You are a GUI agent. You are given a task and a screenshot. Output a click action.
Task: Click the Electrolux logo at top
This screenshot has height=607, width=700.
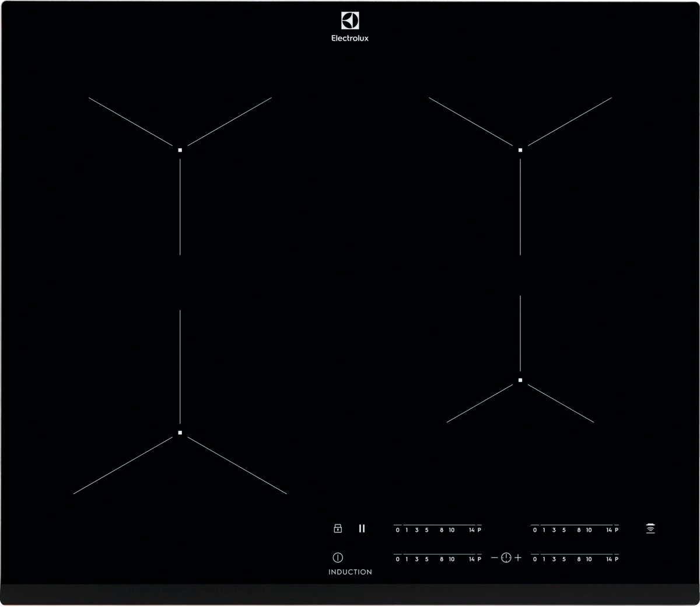pos(350,27)
